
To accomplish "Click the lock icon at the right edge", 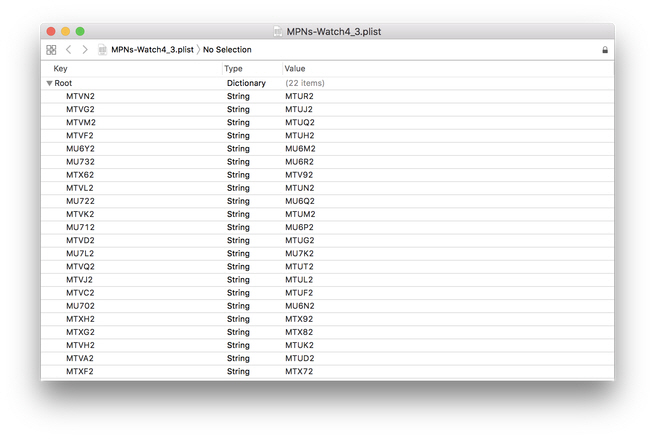I will [604, 50].
